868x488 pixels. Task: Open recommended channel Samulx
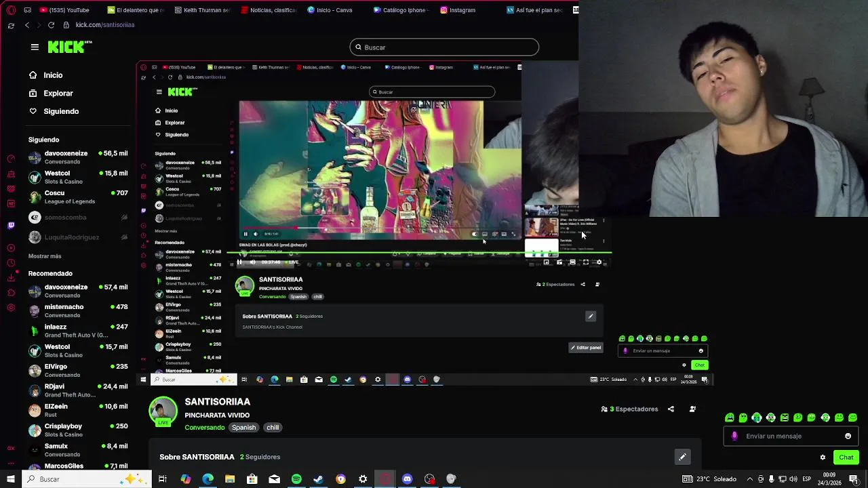[x=77, y=450]
